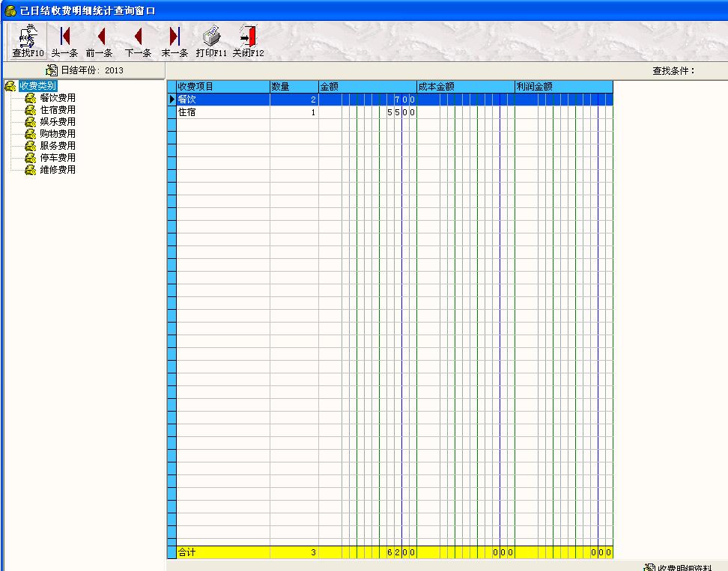This screenshot has height=571, width=728.
Task: Click the icon beside 收费类别 root node
Action: point(10,86)
